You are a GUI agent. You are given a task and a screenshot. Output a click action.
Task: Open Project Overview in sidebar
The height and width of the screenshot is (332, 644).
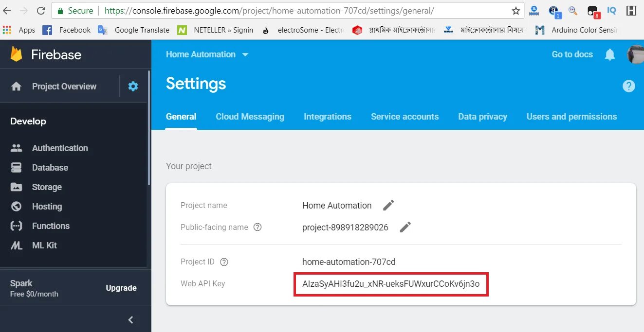pos(64,87)
